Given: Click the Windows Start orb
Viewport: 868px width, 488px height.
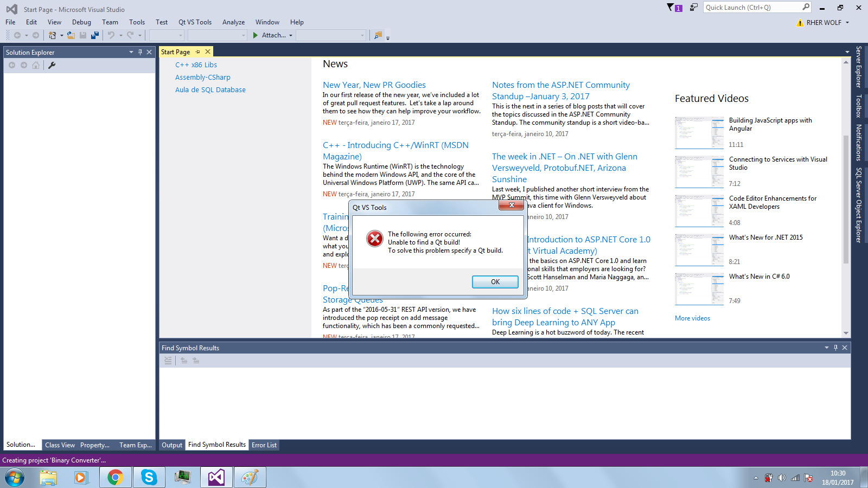Looking at the screenshot, I should point(15,478).
